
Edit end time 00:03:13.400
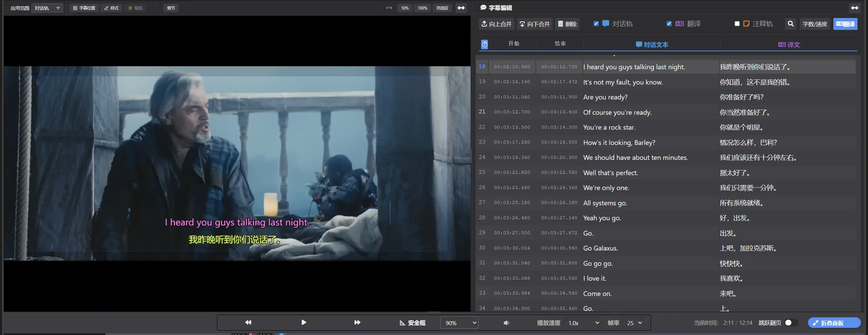559,112
